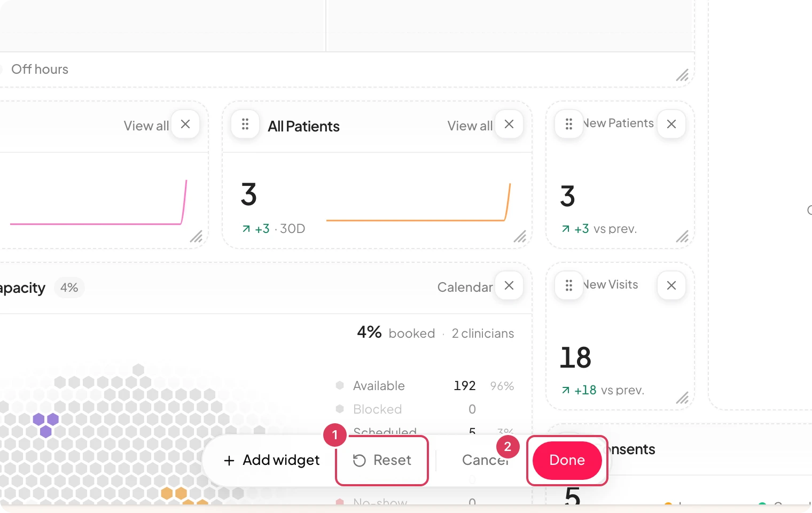Click the orange All Patients sparkline
Viewport: 812px width, 513px height.
click(418, 202)
